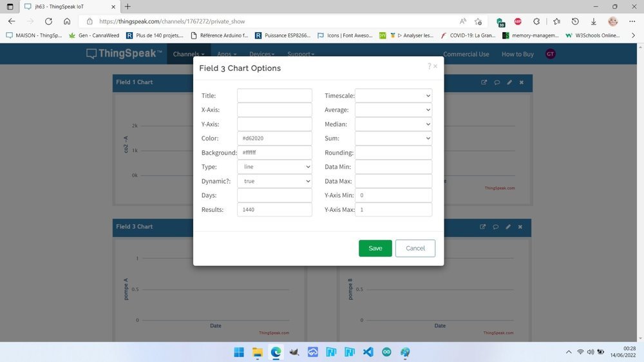Add page to favorites star icon

[x=478, y=21]
